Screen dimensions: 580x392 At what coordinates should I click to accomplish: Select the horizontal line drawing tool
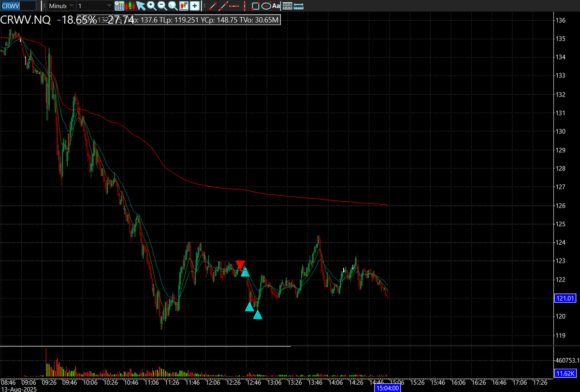(234, 6)
